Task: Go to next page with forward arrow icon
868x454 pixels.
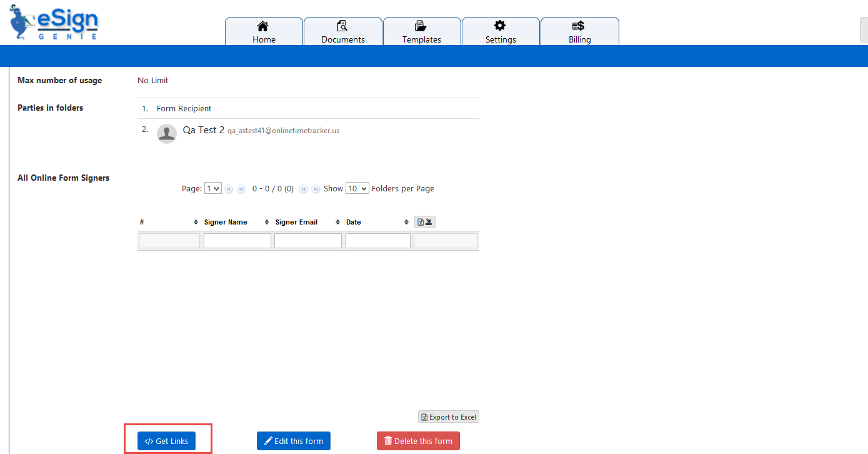Action: click(x=302, y=188)
